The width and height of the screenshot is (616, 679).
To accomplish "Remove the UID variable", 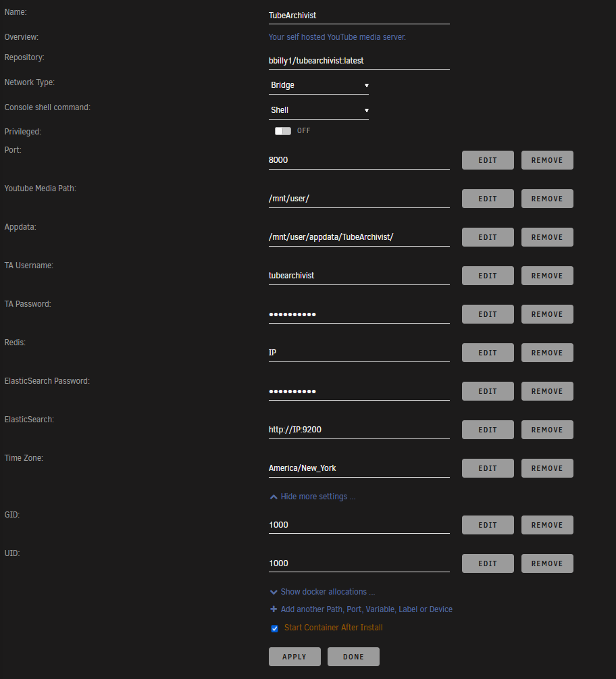I will click(547, 563).
